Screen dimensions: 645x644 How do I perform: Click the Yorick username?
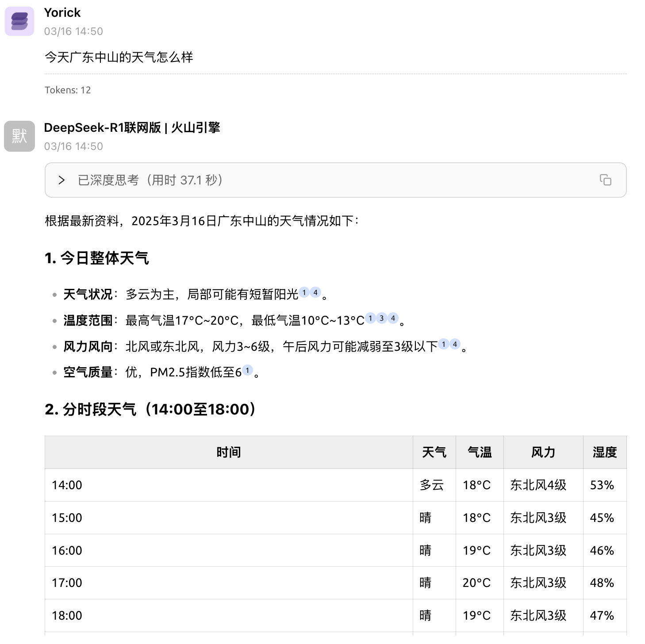62,13
